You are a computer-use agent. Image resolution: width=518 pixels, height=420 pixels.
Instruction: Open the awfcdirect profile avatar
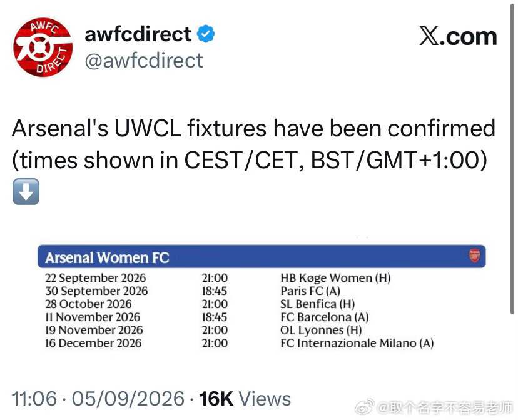tap(43, 47)
